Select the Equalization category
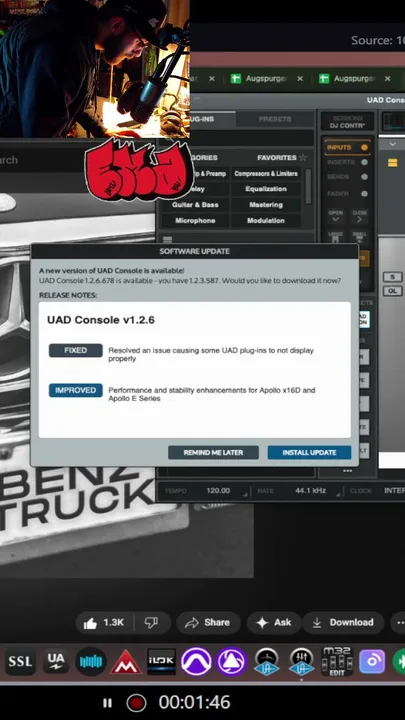 266,189
